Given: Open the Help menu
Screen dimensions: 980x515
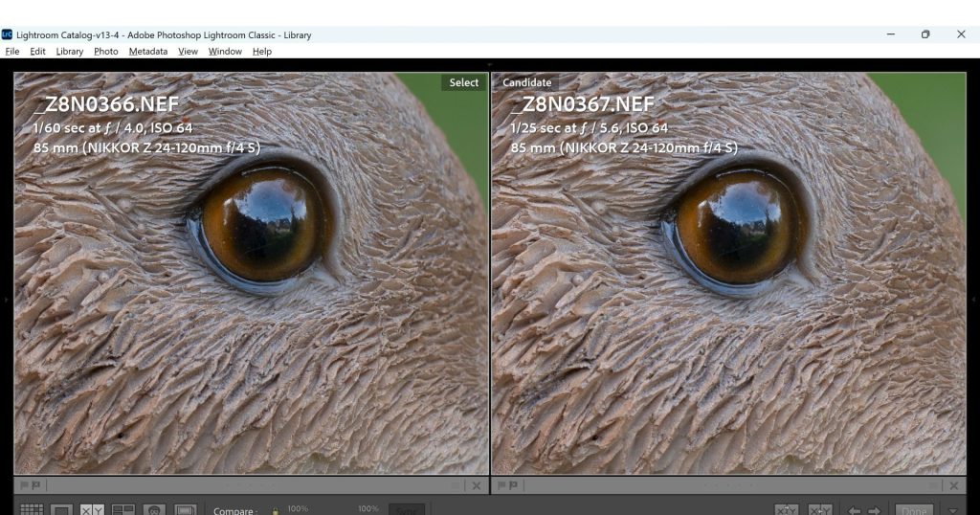Looking at the screenshot, I should pyautogui.click(x=262, y=52).
